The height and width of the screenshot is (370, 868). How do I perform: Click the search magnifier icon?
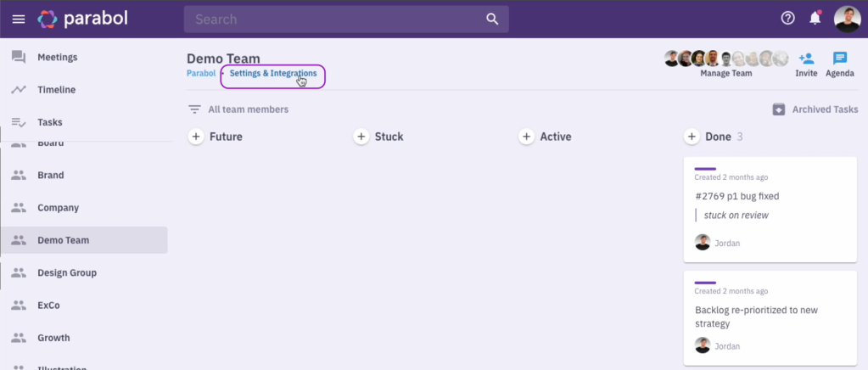[x=492, y=20]
